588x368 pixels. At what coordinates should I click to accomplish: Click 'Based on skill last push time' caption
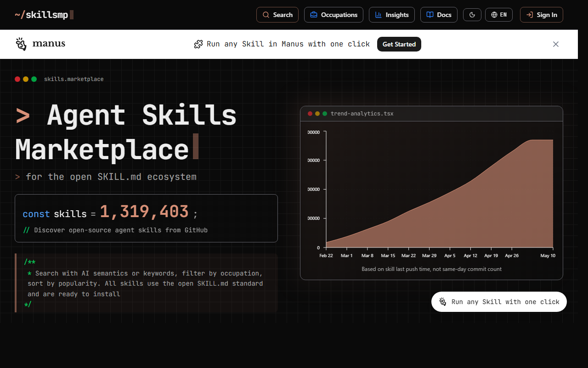point(431,269)
